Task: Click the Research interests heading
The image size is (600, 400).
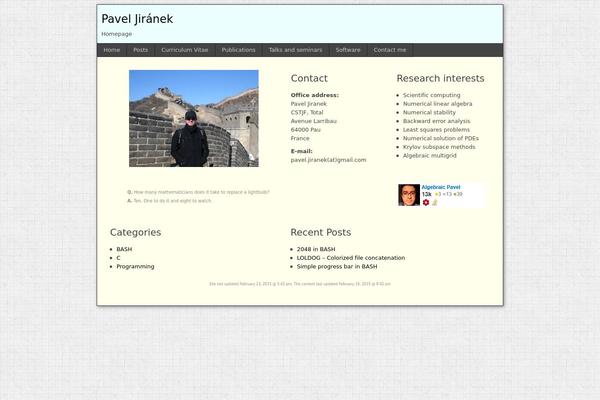Action: tap(440, 78)
